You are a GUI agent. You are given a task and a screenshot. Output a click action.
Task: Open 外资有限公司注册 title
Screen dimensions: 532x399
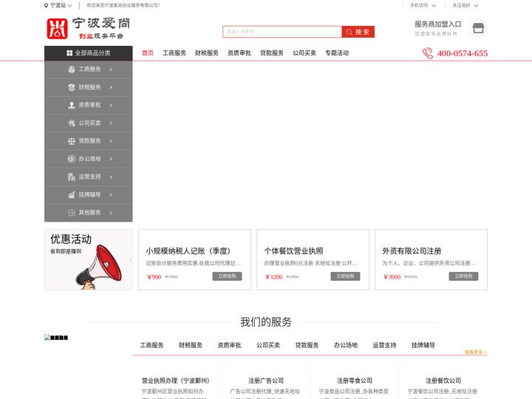[412, 251]
